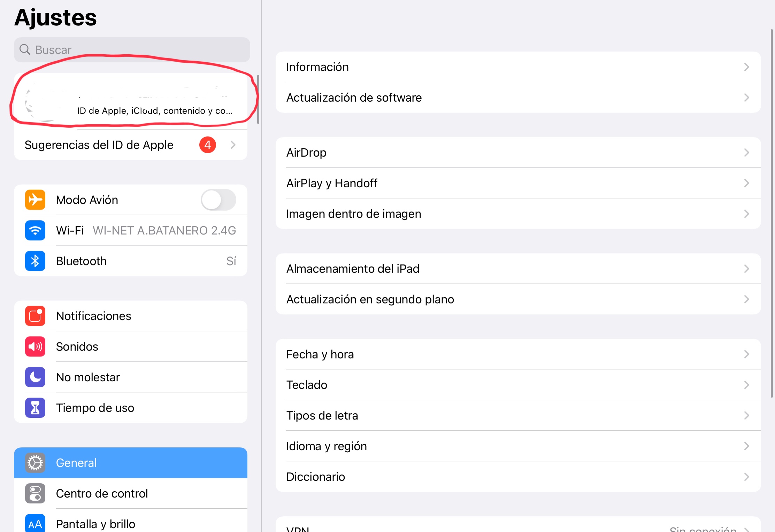Tap the blue Wi-Fi icon
This screenshot has width=775, height=532.
click(35, 230)
